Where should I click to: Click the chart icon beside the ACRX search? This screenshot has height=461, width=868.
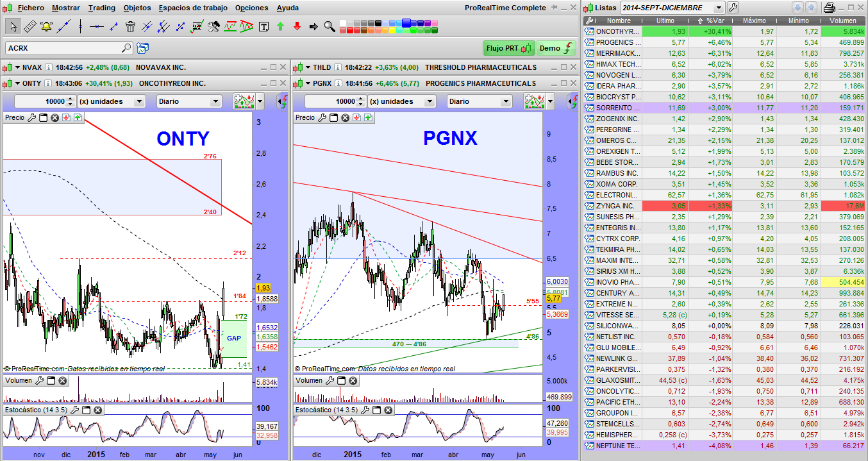pyautogui.click(x=142, y=47)
